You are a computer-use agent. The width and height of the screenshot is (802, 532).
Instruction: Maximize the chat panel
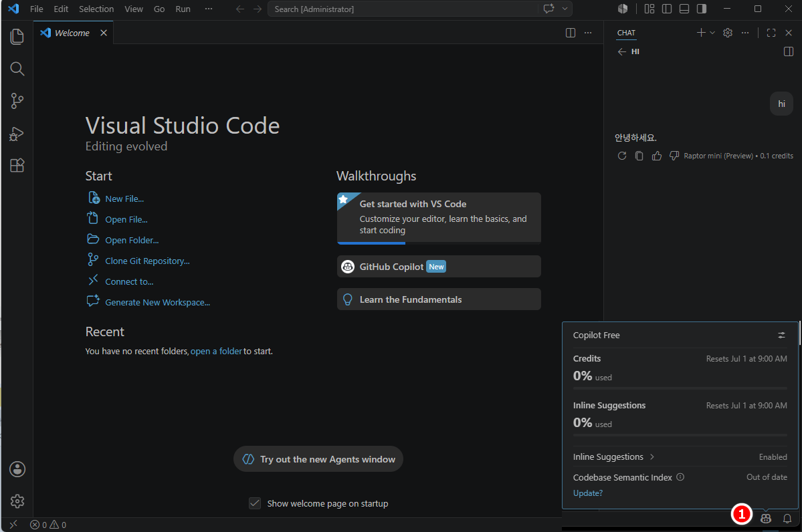771,33
